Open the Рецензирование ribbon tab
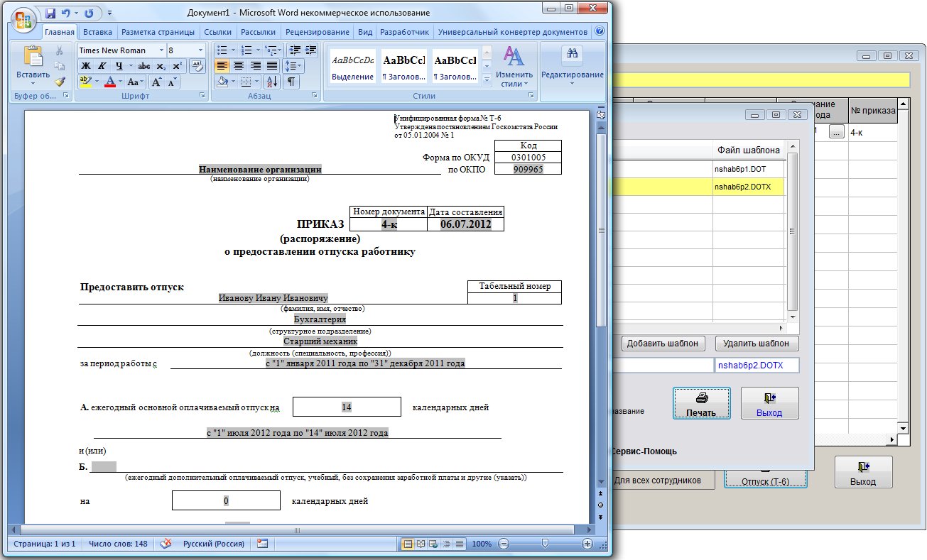The image size is (927, 560). [x=317, y=32]
